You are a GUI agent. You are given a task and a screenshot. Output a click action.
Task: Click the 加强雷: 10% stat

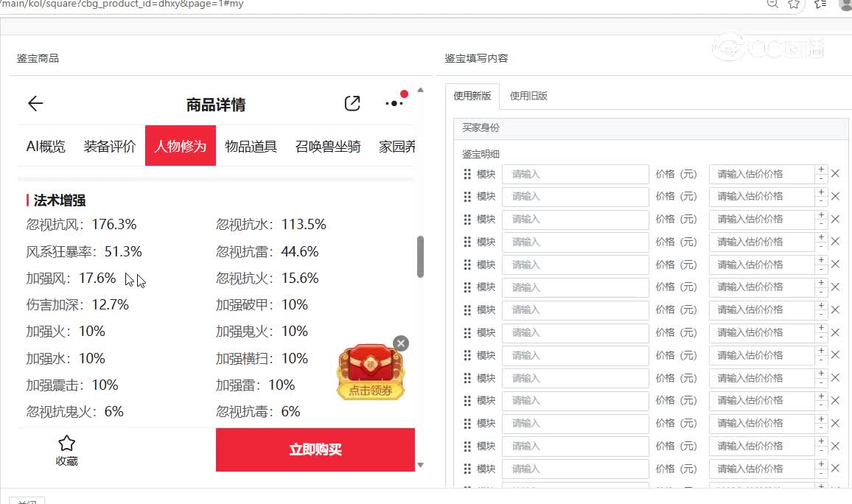coord(256,385)
